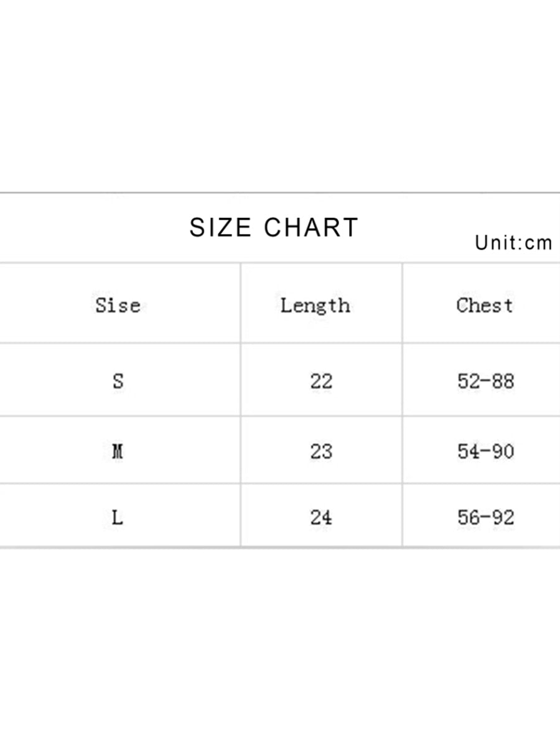Viewport: 560px width, 747px height.
Task: Select the L size cell
Action: point(118,517)
